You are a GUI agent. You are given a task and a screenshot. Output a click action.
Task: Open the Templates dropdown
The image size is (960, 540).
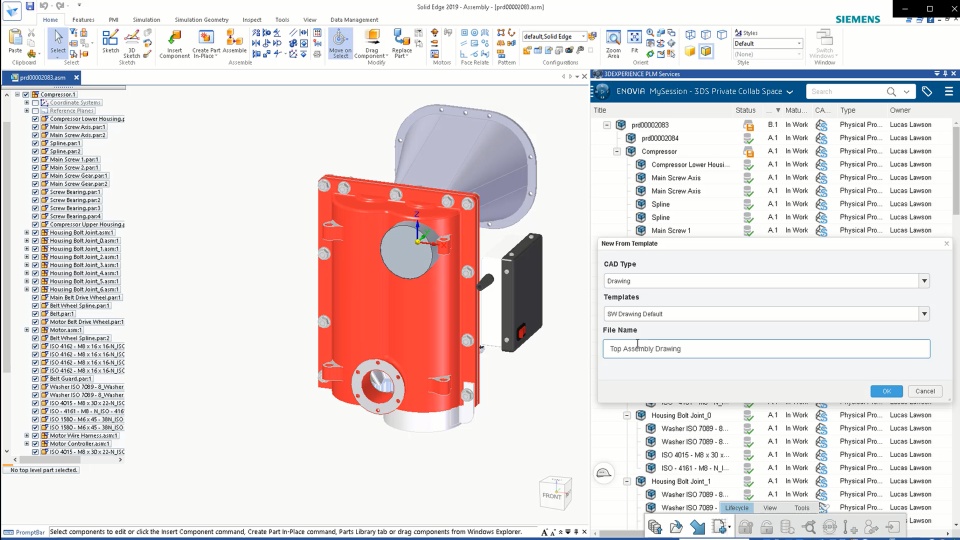click(x=924, y=314)
